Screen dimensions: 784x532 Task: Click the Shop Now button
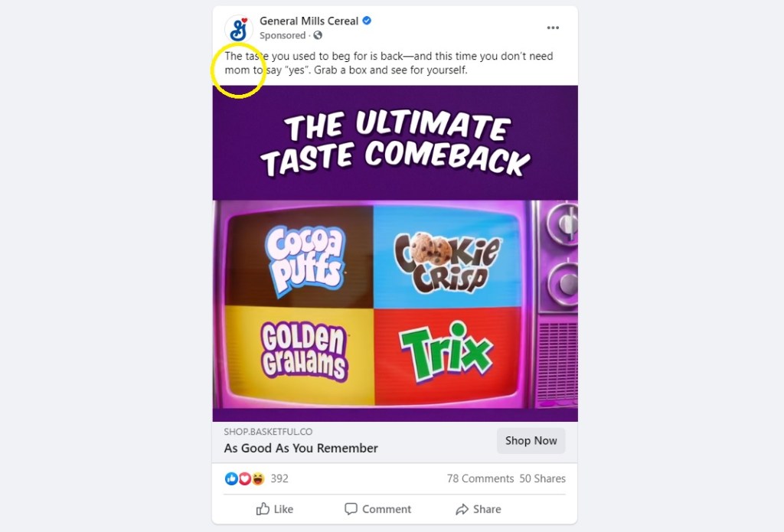click(x=531, y=440)
